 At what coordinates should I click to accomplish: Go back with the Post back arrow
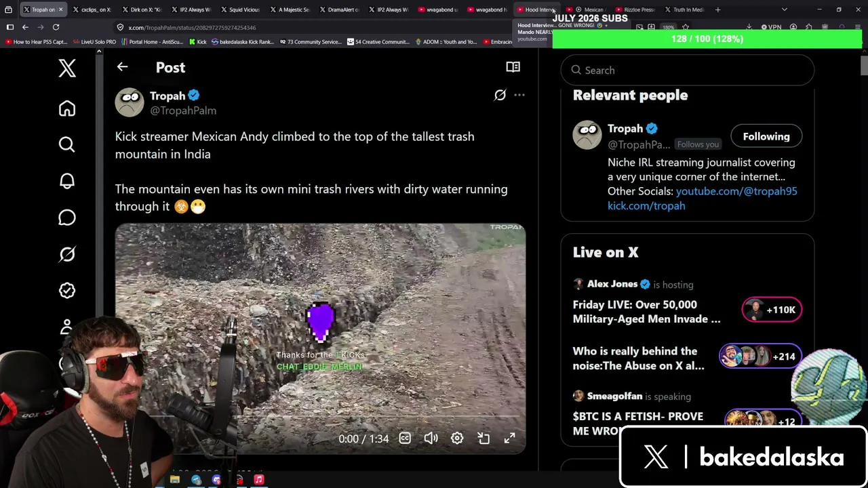click(x=122, y=67)
